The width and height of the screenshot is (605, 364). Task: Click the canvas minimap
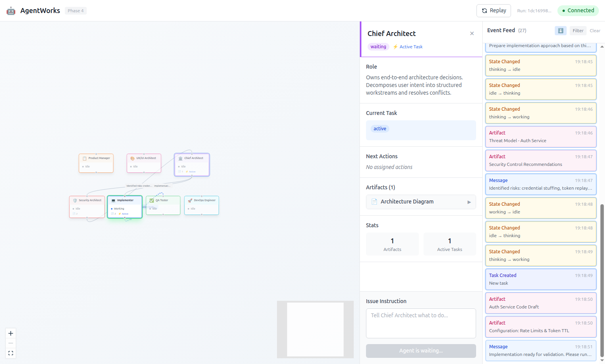(x=315, y=330)
